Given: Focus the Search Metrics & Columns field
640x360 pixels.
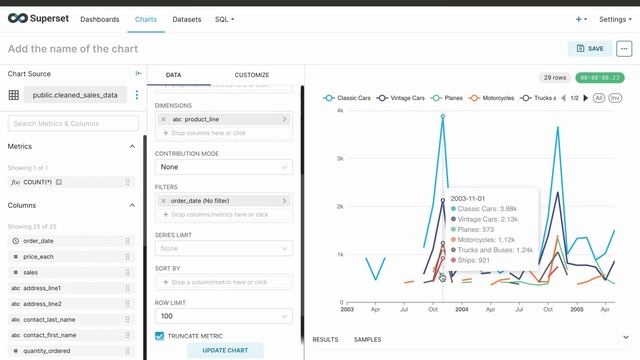Looking at the screenshot, I should point(73,123).
